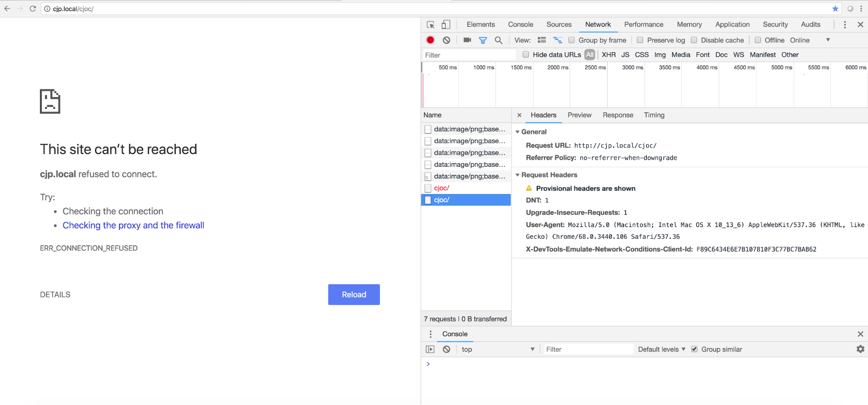Check the Offline checkbox

tap(758, 40)
